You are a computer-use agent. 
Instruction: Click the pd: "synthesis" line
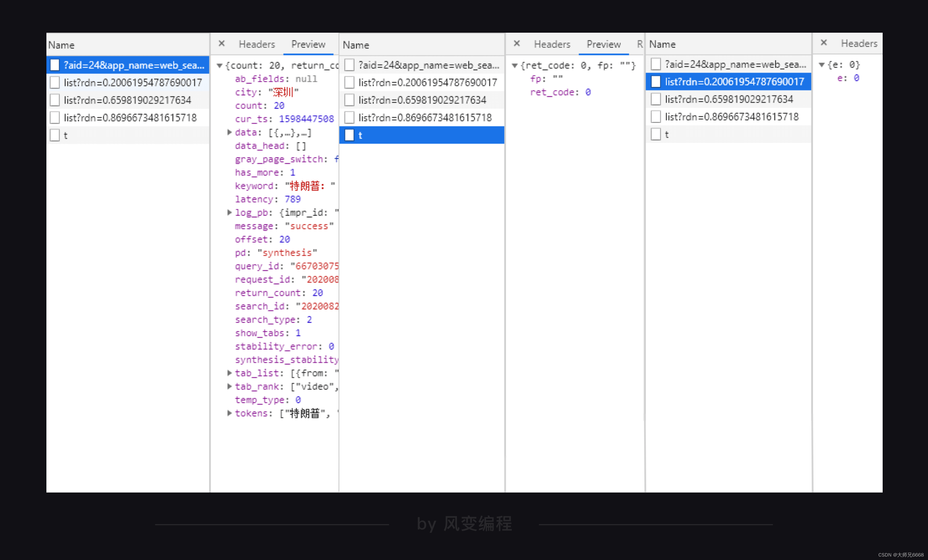coord(276,253)
